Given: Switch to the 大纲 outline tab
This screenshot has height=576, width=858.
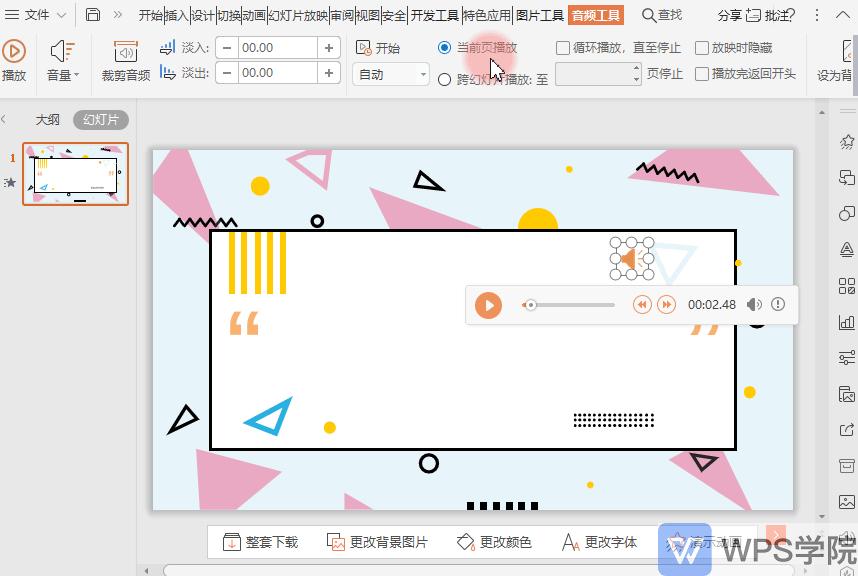Looking at the screenshot, I should pyautogui.click(x=48, y=119).
